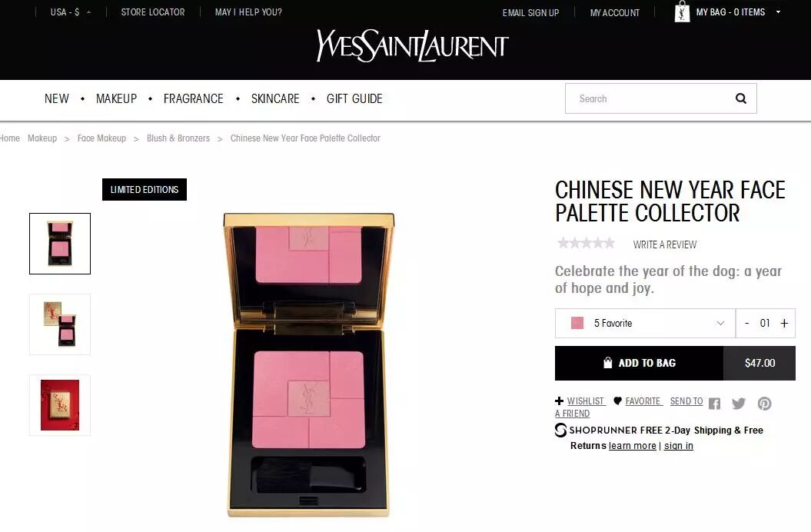Increase quantity with plus stepper
Screen dimensions: 811x532
pos(784,323)
